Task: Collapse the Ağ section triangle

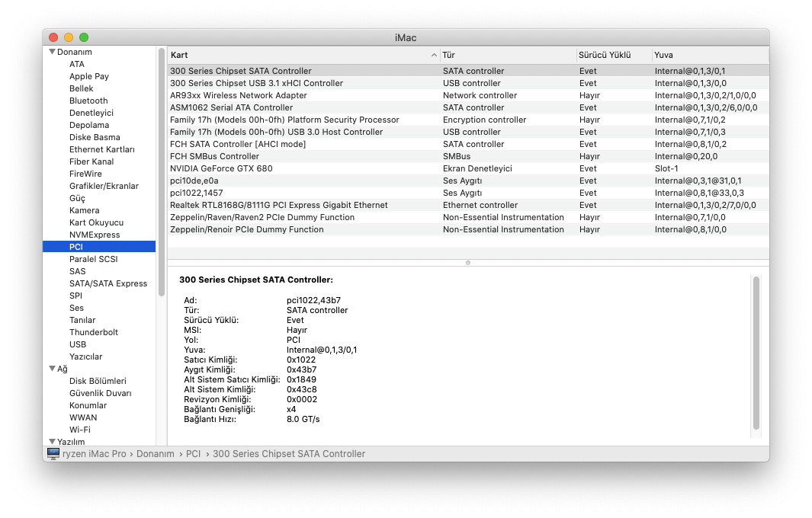Action: pyautogui.click(x=52, y=369)
